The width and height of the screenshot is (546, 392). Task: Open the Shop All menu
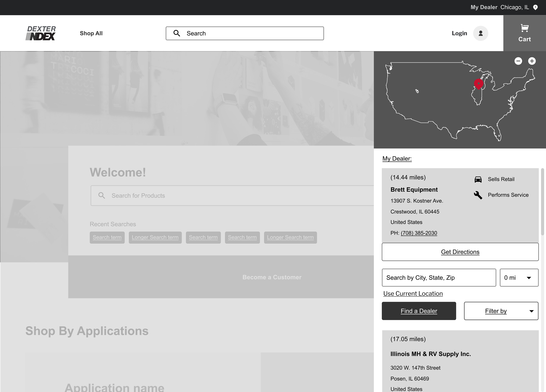91,33
